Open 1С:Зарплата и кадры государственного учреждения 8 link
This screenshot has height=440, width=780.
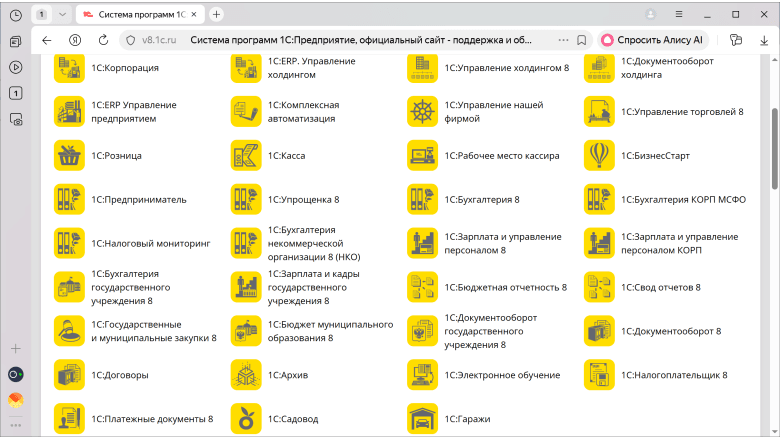[313, 287]
